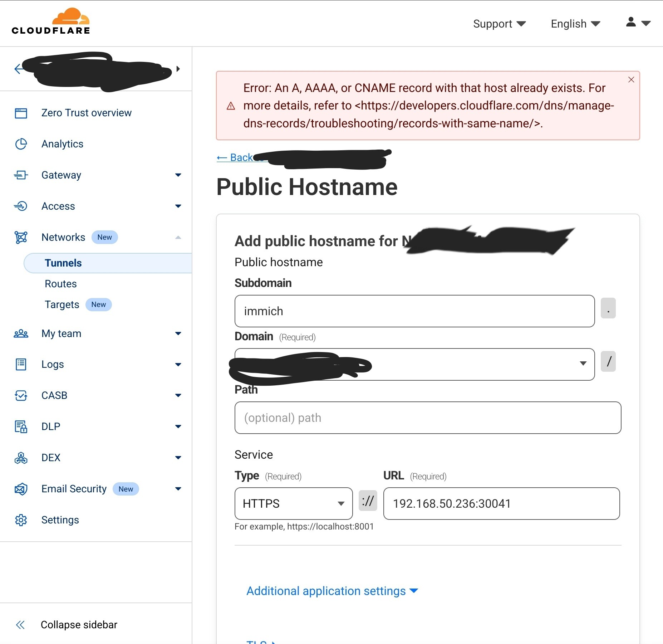Click the error warning triangle icon

point(231,106)
